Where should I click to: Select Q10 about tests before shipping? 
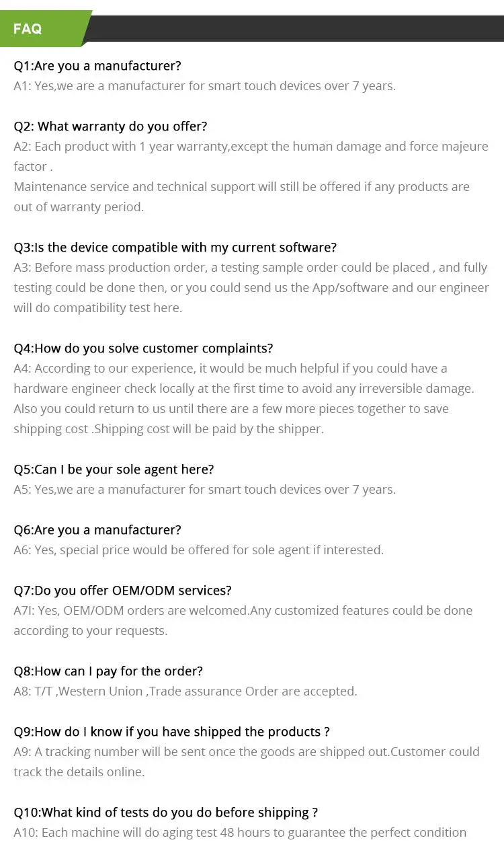[x=166, y=813]
